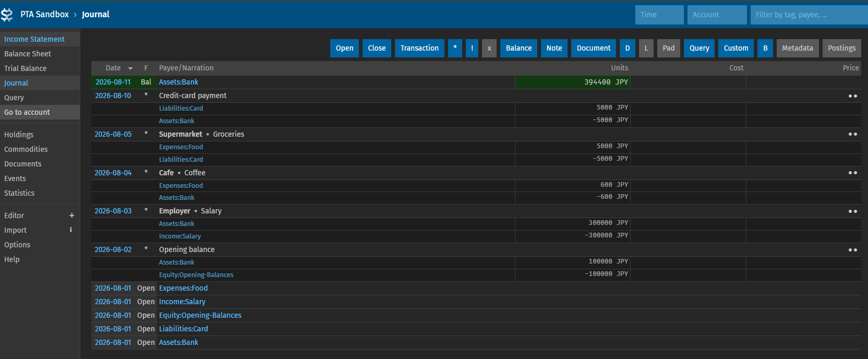The width and height of the screenshot is (868, 359).
Task: Click PTA Sandbox title
Action: 44,15
